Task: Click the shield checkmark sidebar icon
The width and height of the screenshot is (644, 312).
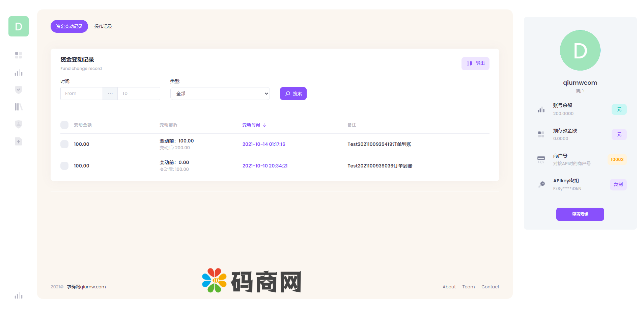Action: (19, 89)
